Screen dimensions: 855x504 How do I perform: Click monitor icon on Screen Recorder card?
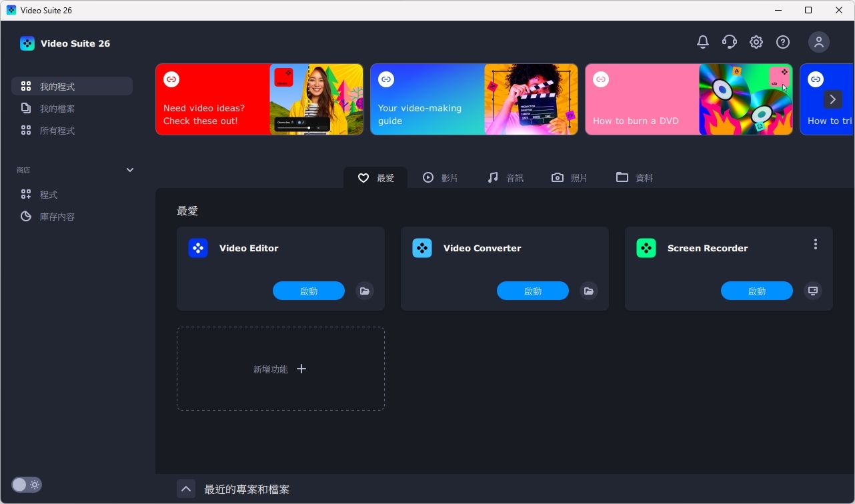tap(812, 291)
